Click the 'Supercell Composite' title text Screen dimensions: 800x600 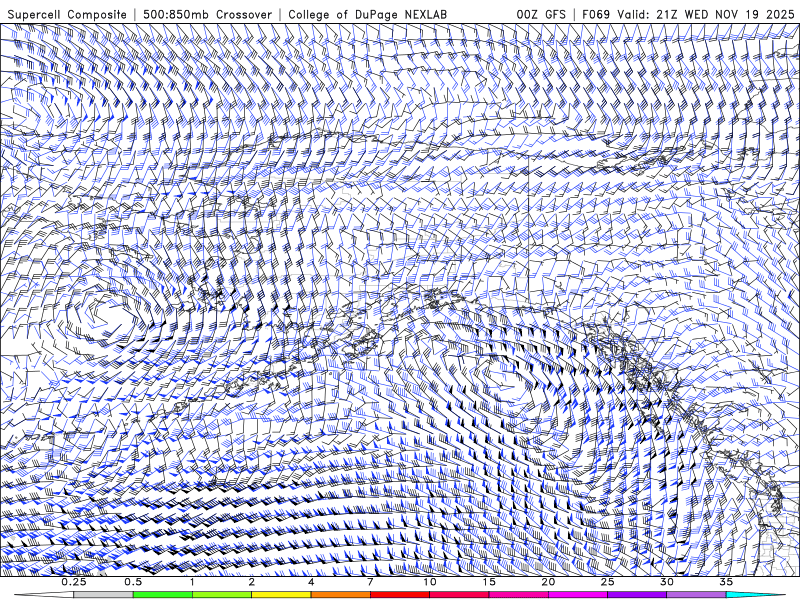point(67,14)
